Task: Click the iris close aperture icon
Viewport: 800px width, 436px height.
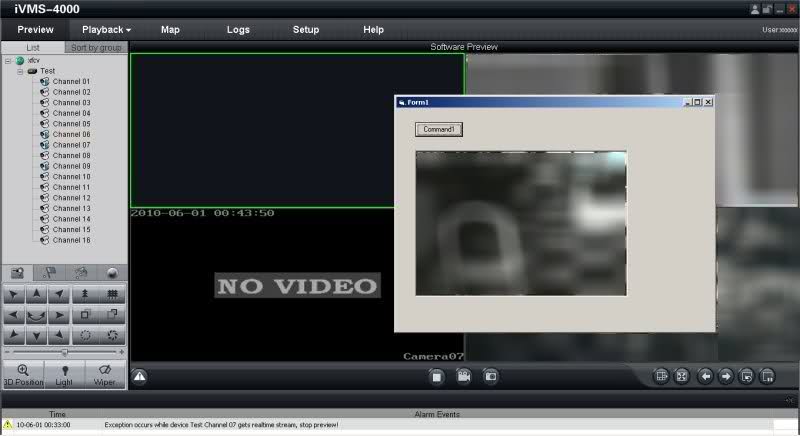Action: click(112, 336)
